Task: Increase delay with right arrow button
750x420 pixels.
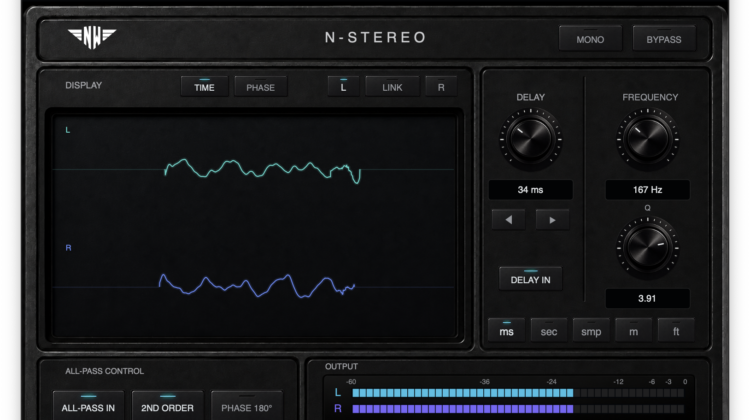Action: (x=552, y=220)
